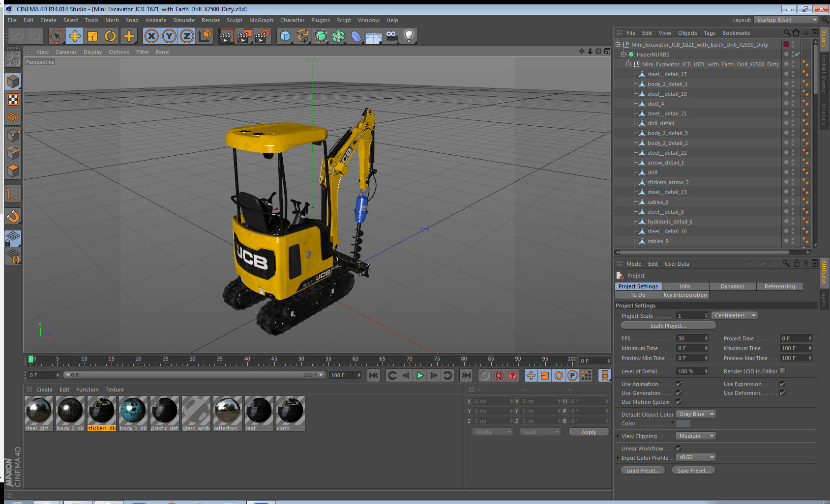Viewport: 830px width, 504px height.
Task: Click the Save Preset... button
Action: pyautogui.click(x=693, y=470)
